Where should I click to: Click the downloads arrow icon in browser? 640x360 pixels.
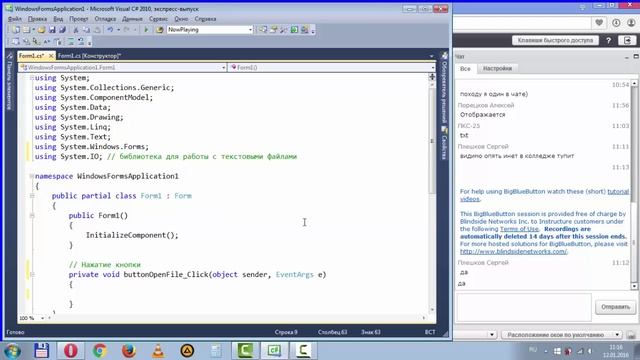616,23
